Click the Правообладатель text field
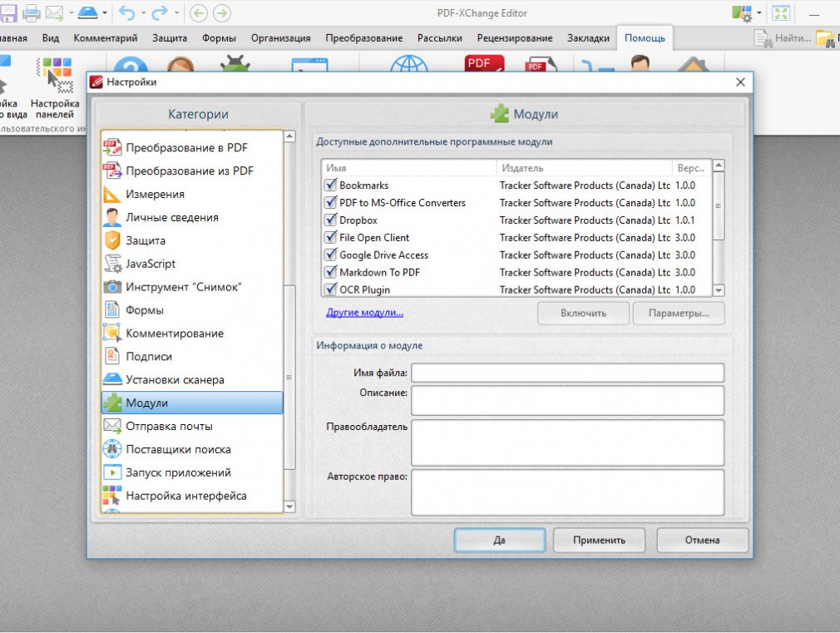This screenshot has width=840, height=633. pyautogui.click(x=568, y=443)
